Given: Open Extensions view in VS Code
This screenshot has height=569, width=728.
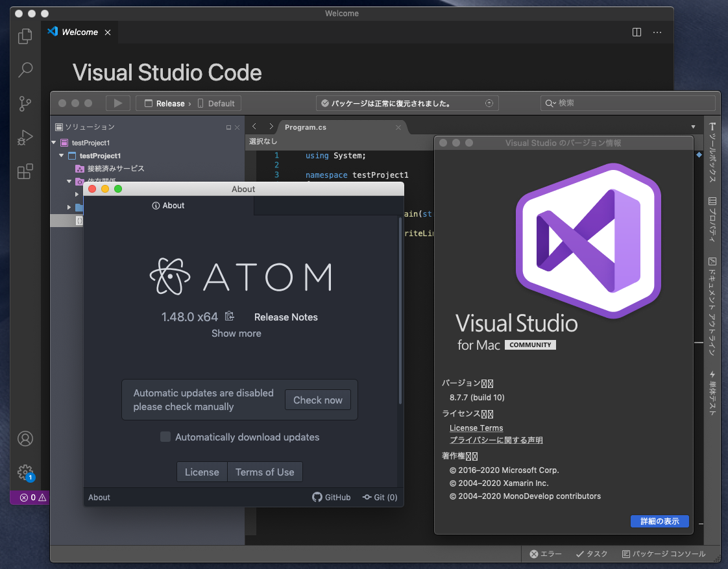Looking at the screenshot, I should tap(25, 171).
